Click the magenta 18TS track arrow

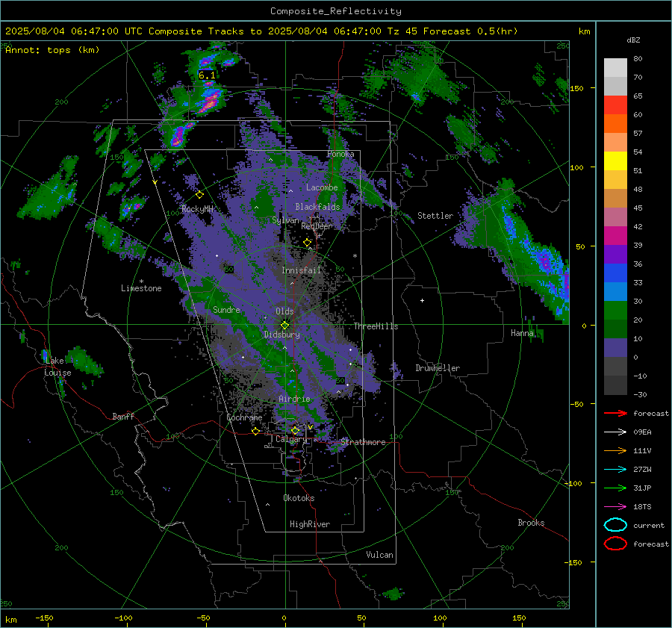pos(615,507)
